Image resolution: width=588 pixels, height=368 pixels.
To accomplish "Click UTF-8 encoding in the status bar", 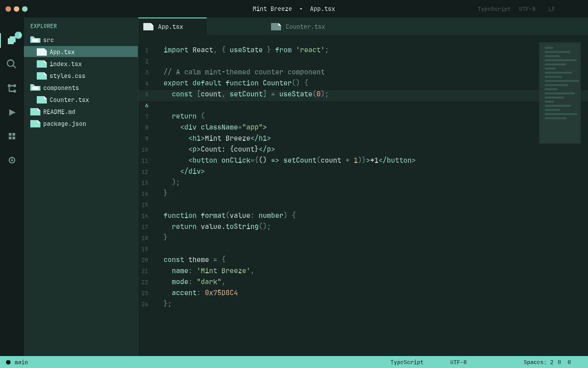I will click(458, 362).
